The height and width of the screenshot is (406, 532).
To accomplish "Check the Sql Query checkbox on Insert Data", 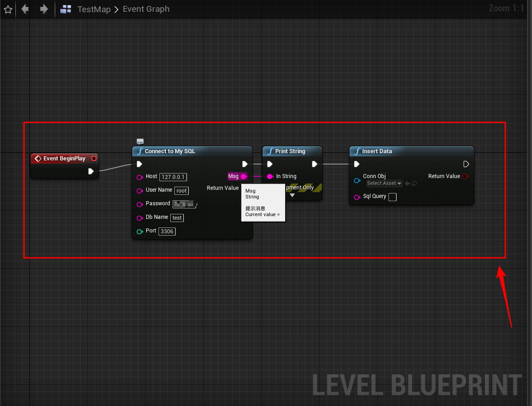I will point(392,197).
